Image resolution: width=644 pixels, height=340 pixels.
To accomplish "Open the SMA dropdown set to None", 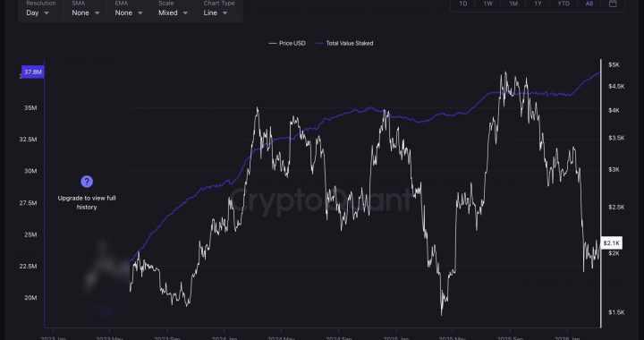I will [x=86, y=13].
